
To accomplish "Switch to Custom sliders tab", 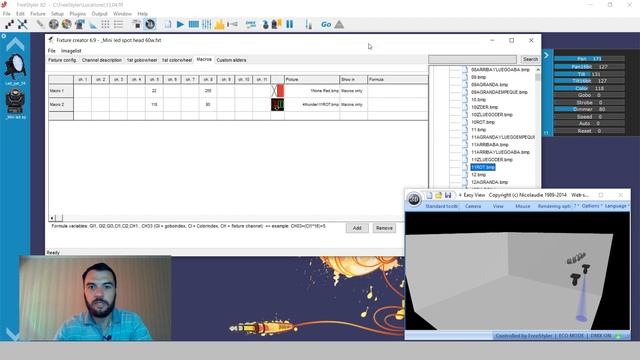I will click(x=231, y=60).
